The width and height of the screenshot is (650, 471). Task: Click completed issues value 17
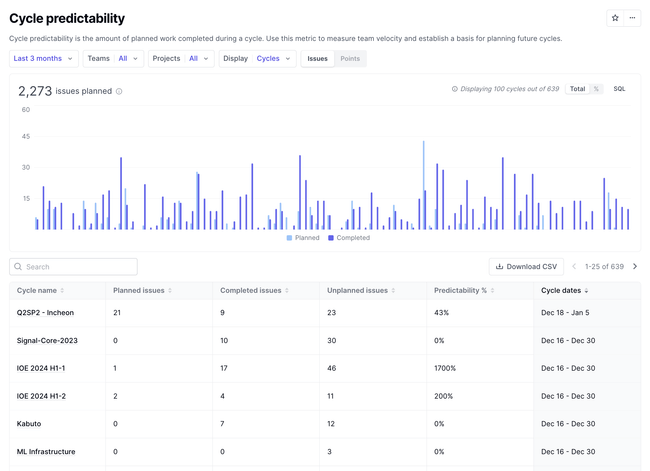pyautogui.click(x=224, y=368)
